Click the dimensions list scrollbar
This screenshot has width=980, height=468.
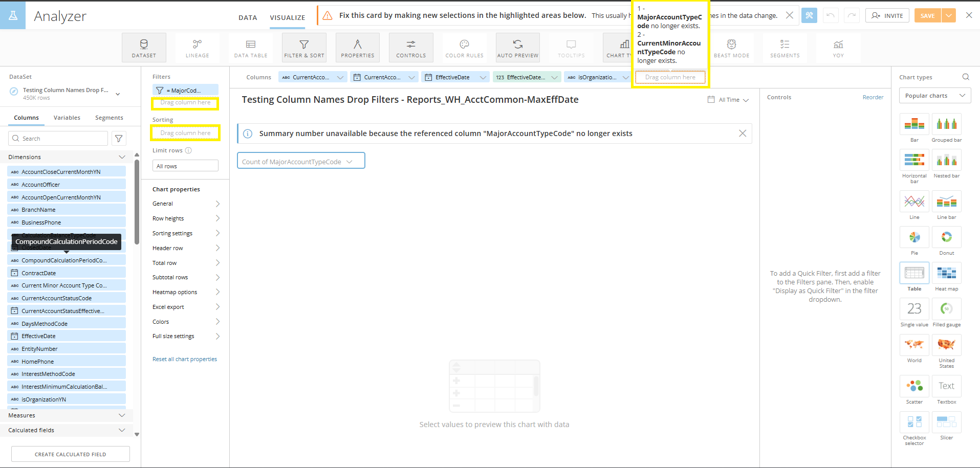tap(137, 202)
